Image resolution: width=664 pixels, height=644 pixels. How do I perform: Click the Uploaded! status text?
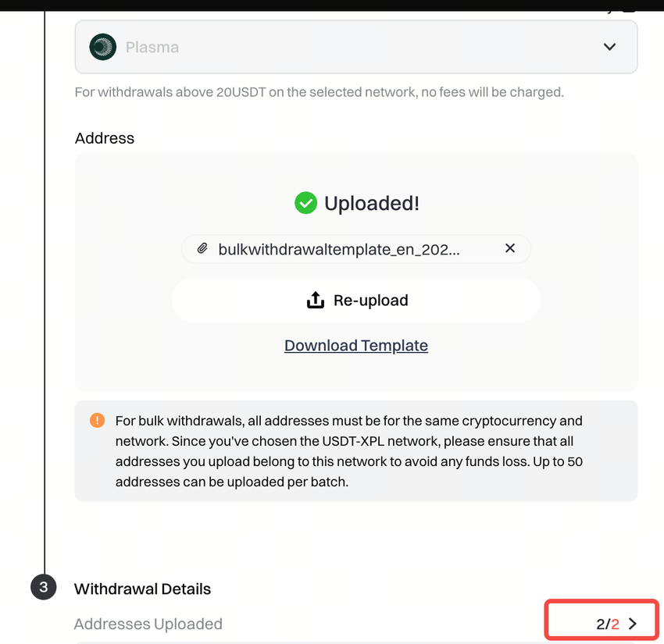coord(372,204)
